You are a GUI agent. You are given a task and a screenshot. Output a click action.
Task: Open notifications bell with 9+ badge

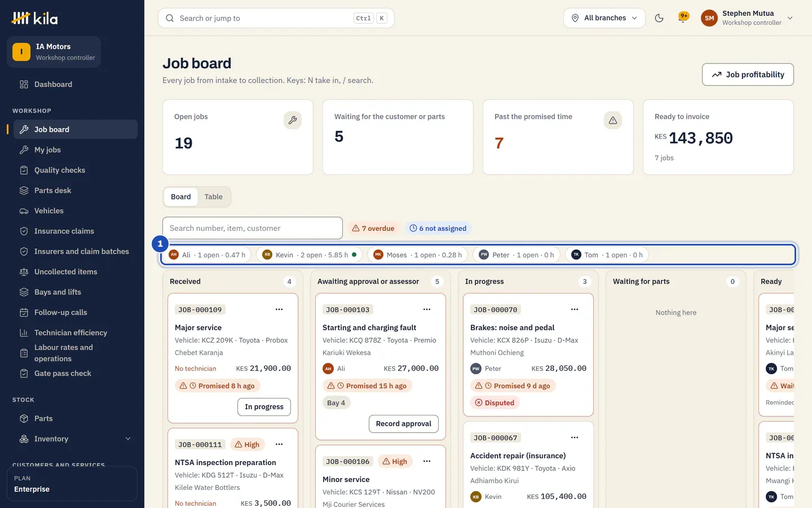[683, 17]
